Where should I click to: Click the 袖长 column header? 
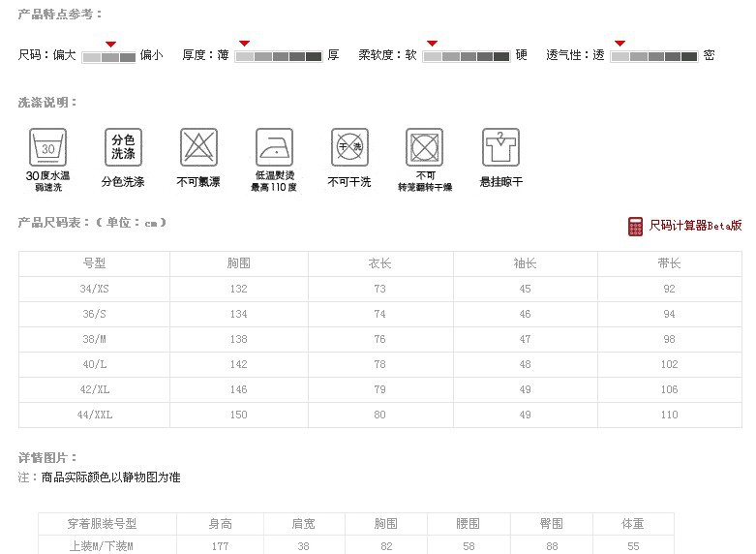pos(525,263)
